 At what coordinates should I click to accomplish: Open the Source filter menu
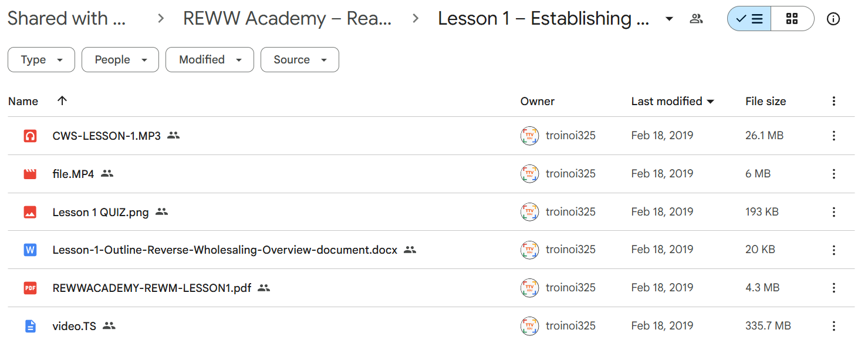click(300, 60)
